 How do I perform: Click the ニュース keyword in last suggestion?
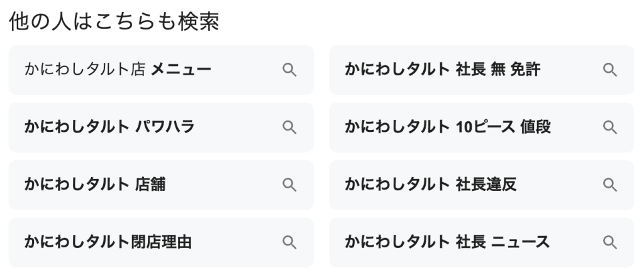point(521,242)
